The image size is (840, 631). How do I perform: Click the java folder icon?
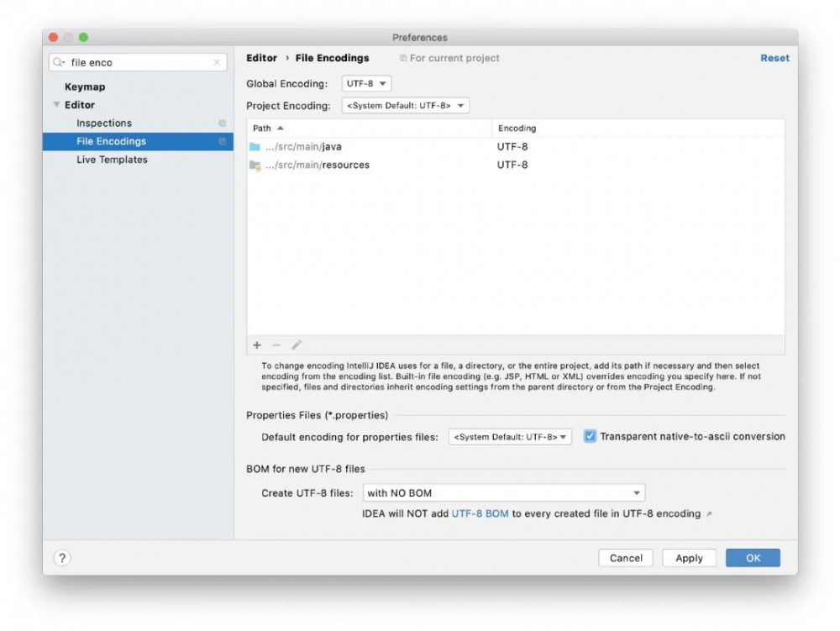255,147
